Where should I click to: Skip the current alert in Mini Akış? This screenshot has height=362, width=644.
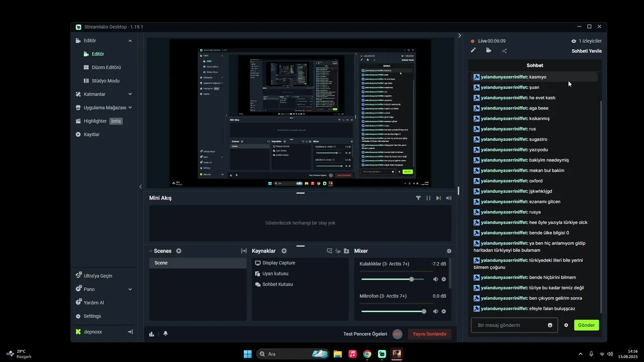pos(438,198)
